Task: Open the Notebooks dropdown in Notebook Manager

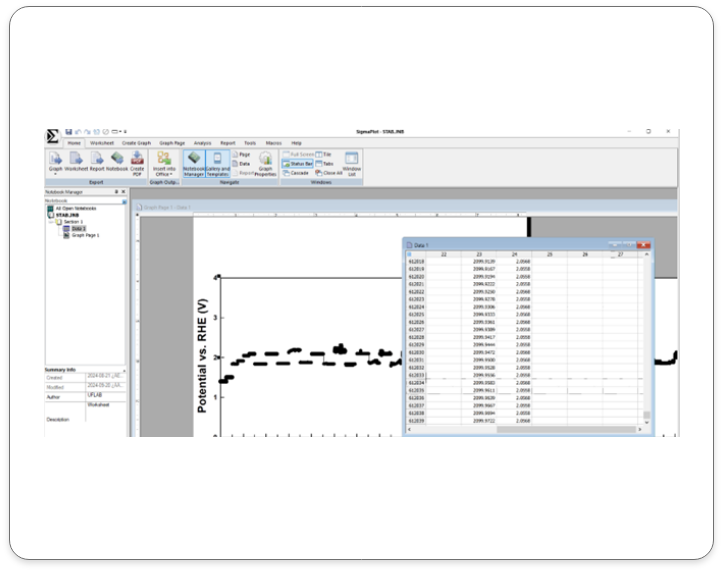Action: tap(124, 201)
